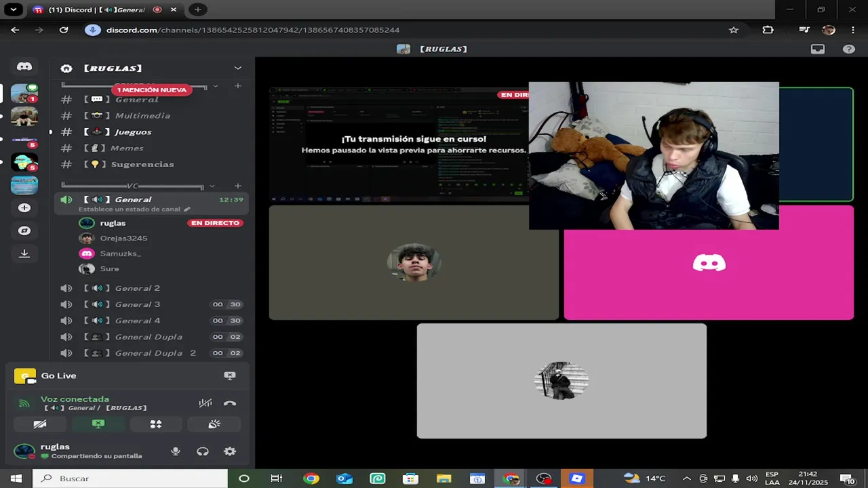Open the EN DIRECTO badge next to ruglas
868x488 pixels.
pos(215,223)
